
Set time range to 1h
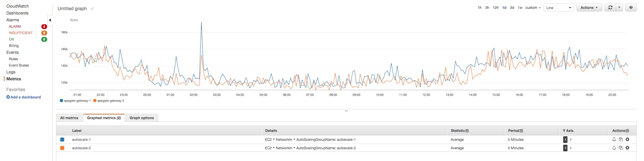[480, 8]
